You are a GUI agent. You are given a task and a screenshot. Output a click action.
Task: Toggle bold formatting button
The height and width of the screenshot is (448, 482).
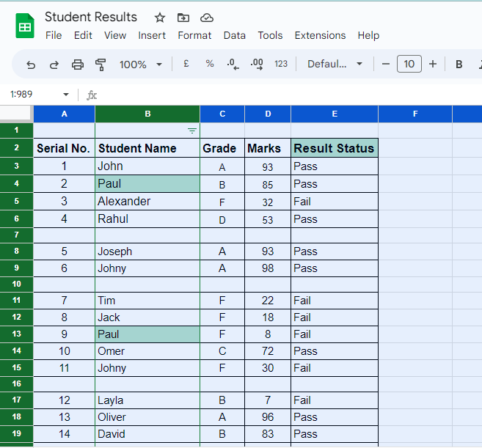click(x=459, y=65)
